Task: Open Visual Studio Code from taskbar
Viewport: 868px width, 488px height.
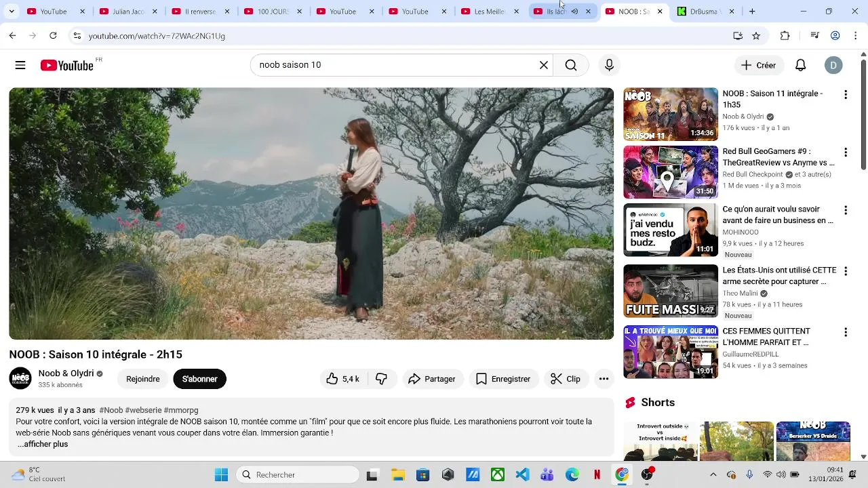Action: click(x=522, y=474)
